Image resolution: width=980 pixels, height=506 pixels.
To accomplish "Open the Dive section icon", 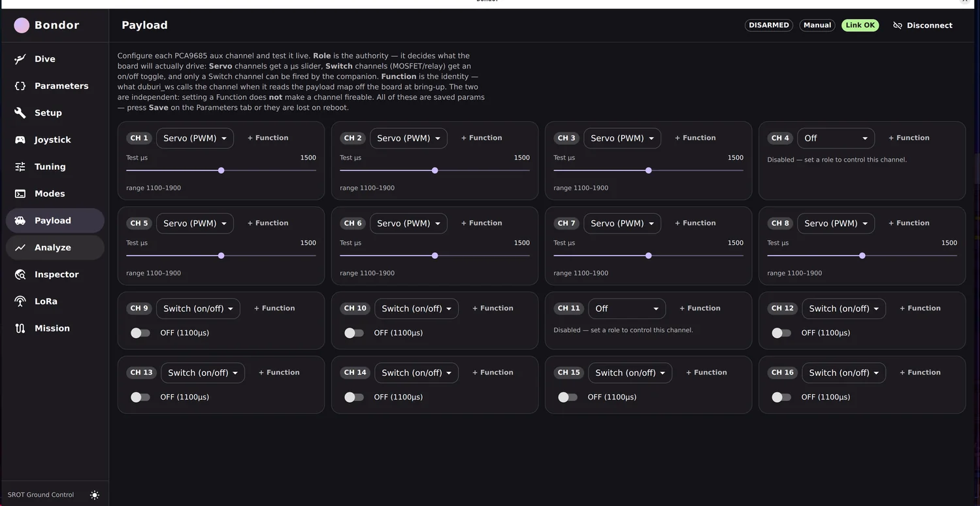I will pyautogui.click(x=20, y=59).
